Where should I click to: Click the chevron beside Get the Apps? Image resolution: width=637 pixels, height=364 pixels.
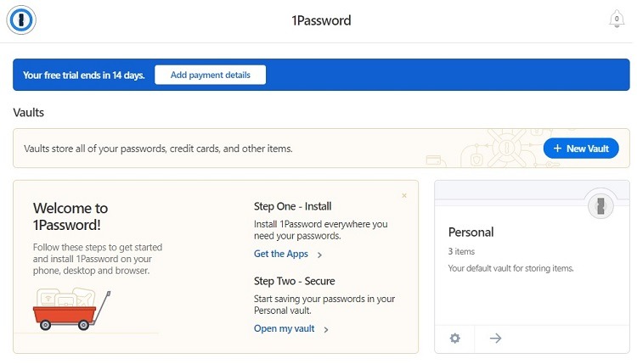[x=319, y=255]
